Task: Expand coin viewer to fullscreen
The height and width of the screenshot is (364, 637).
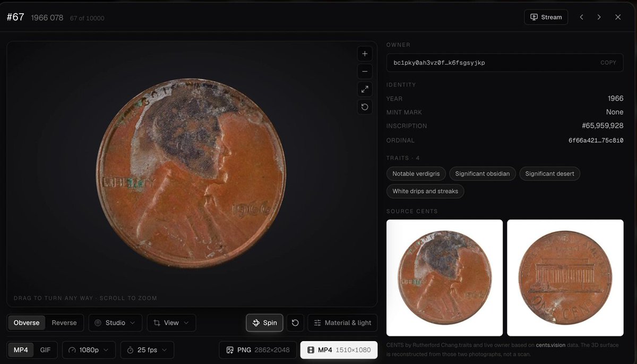Action: pyautogui.click(x=365, y=89)
